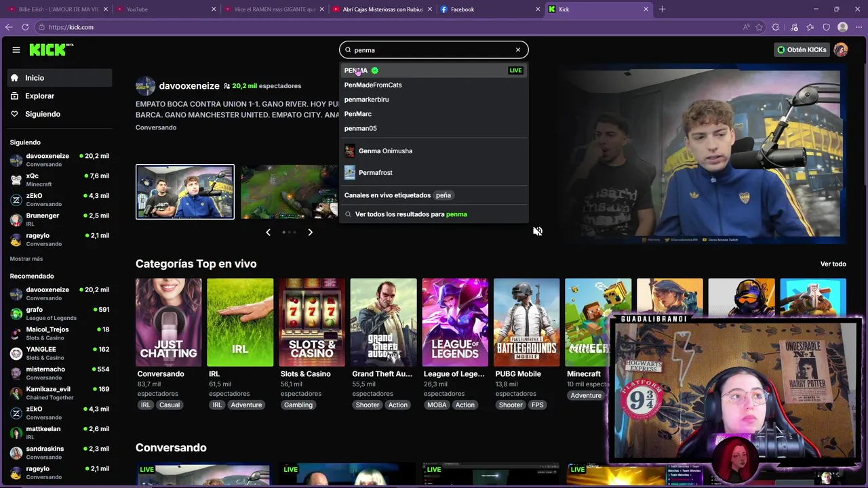The image size is (868, 488).
Task: Select the League of Legends stream thumbnail
Action: coord(290,192)
